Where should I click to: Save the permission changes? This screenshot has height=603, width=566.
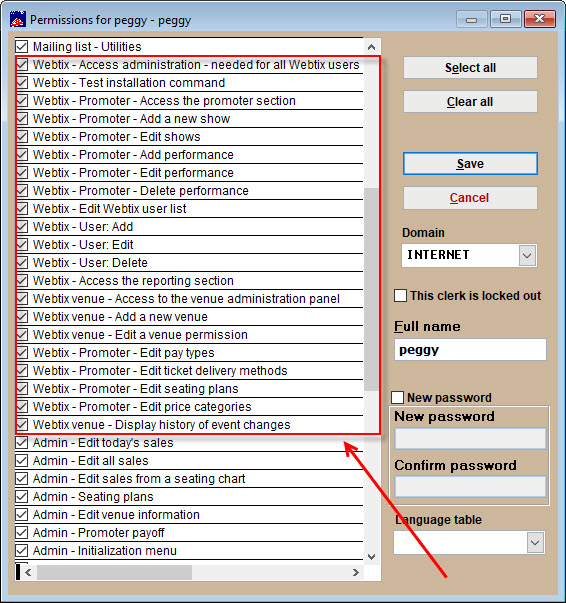pyautogui.click(x=470, y=164)
